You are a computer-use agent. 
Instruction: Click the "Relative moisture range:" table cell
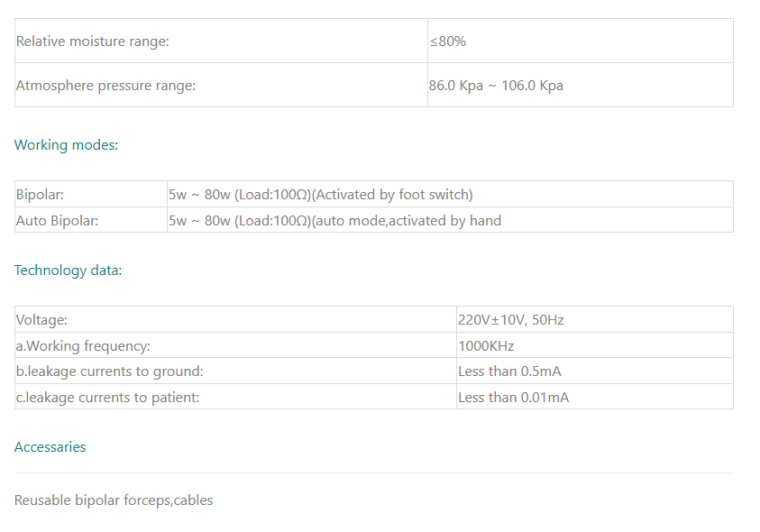93,41
